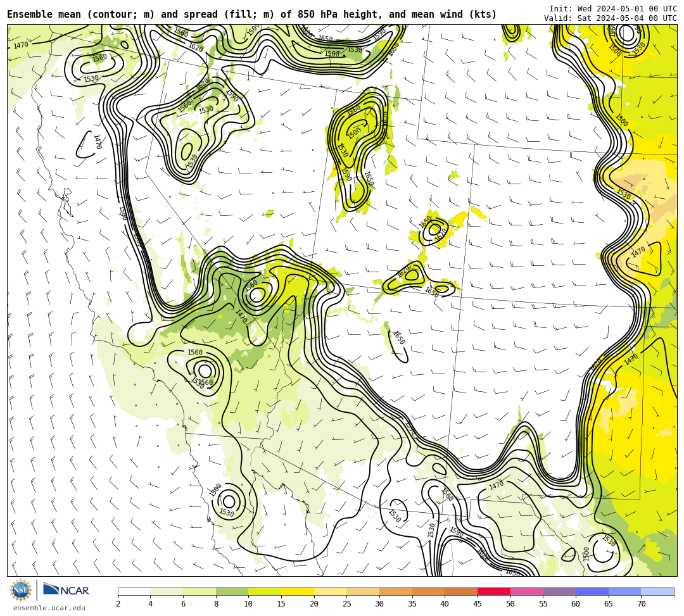The image size is (684, 616).
Task: Click the NCAR logo
Action: click(66, 589)
